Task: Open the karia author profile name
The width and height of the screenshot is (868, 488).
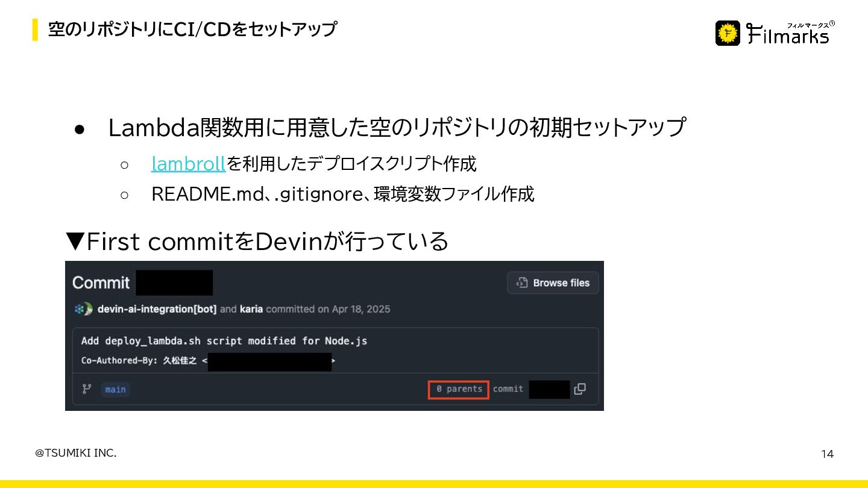Action: [x=251, y=309]
